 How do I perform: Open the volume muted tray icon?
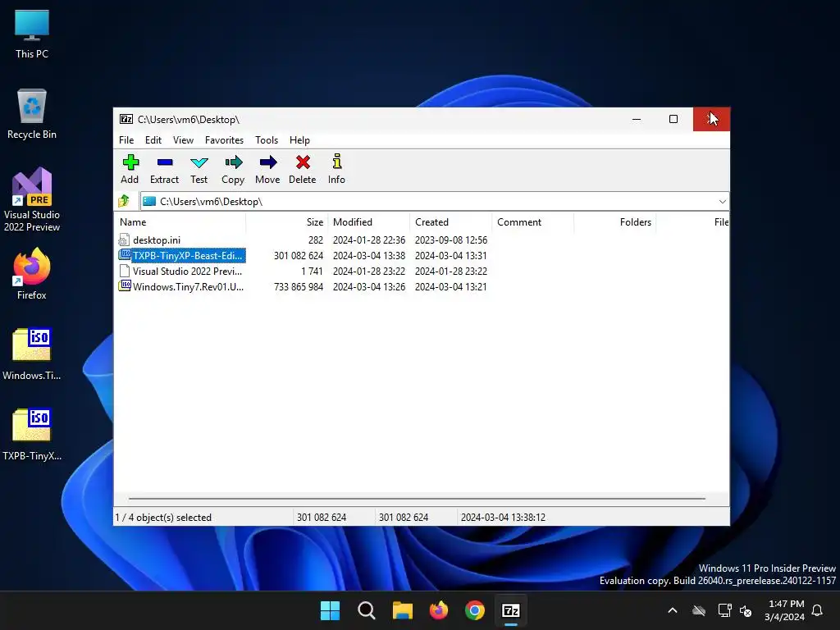point(746,610)
